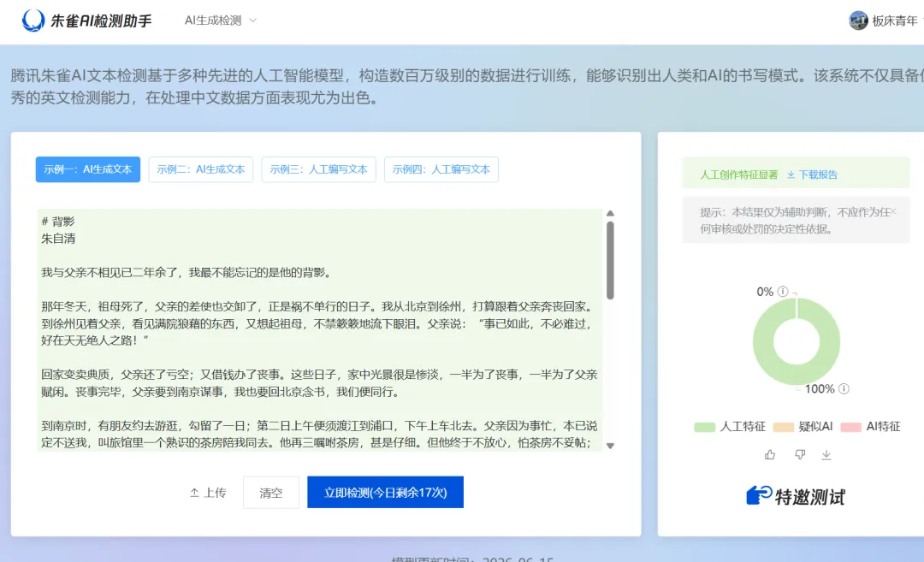Click the 朱雀AI检测助手 logo icon

pos(33,21)
